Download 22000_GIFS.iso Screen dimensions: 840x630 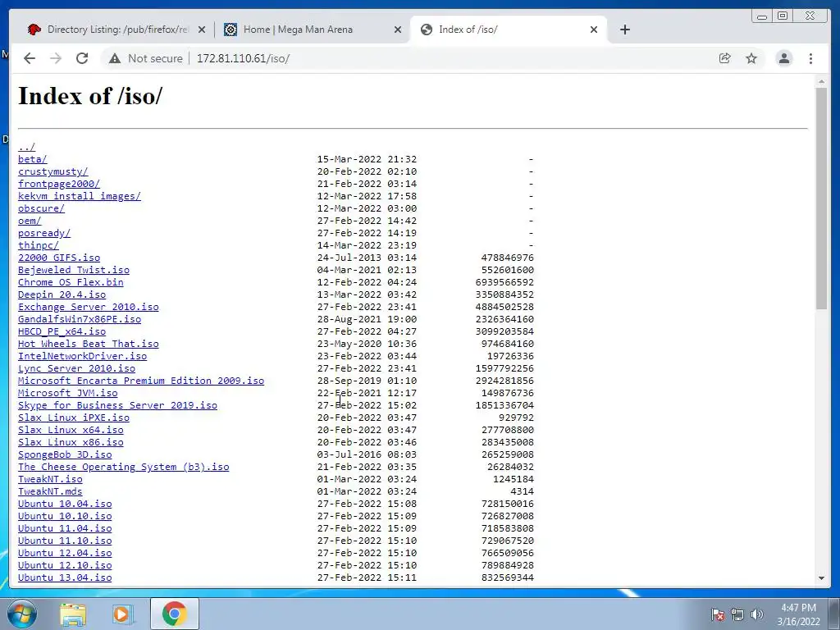pos(59,258)
